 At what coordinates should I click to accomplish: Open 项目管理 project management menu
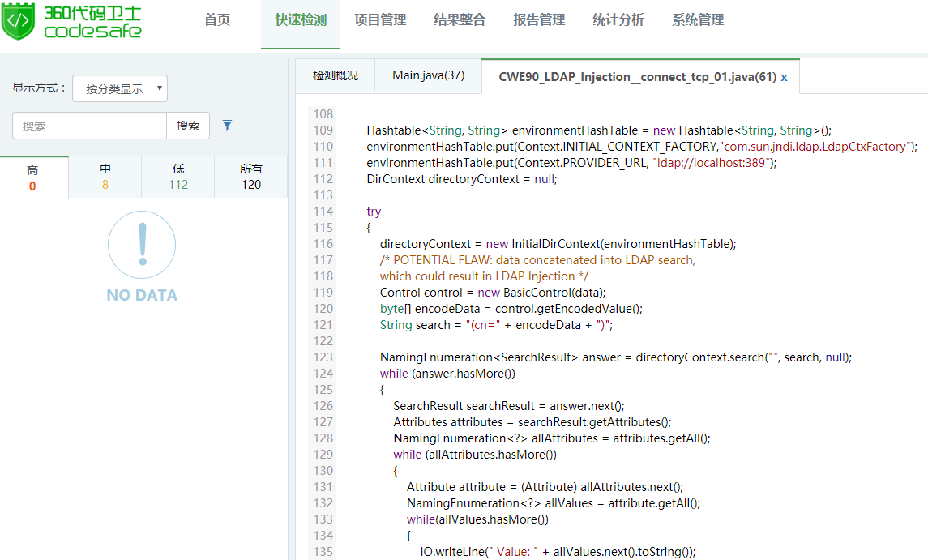tap(380, 20)
